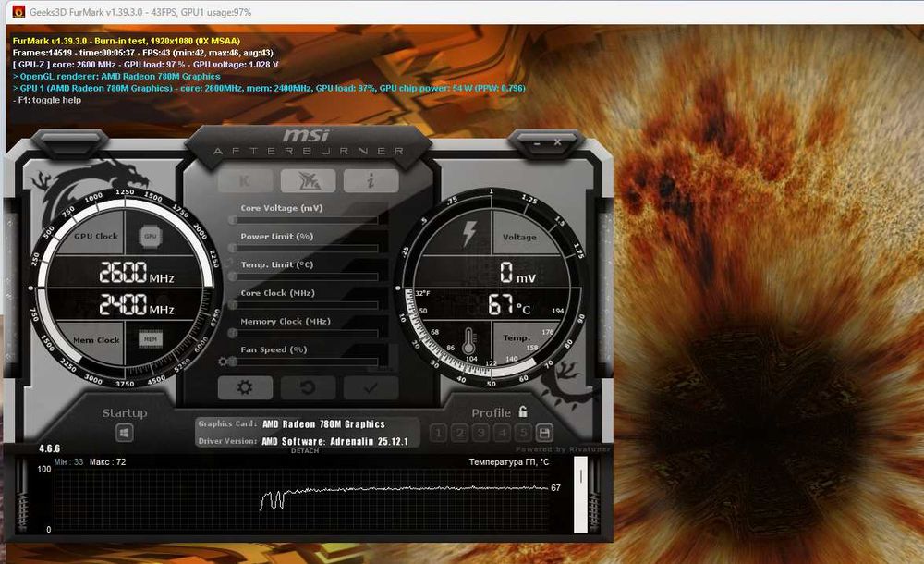Click the Core Voltage (mV) label
The height and width of the screenshot is (564, 924).
coord(281,208)
